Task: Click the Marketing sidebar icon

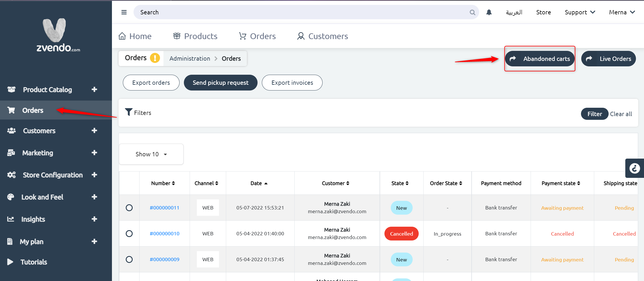Action: 11,153
